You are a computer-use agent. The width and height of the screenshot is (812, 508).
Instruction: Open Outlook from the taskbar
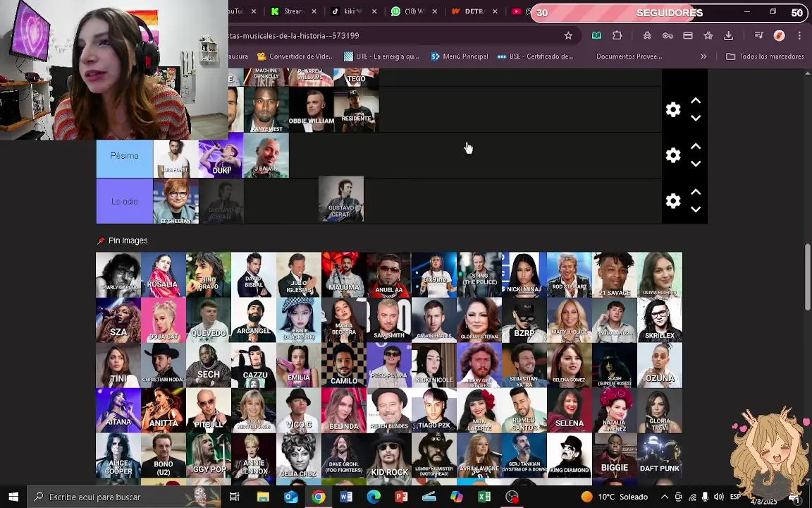(x=291, y=497)
